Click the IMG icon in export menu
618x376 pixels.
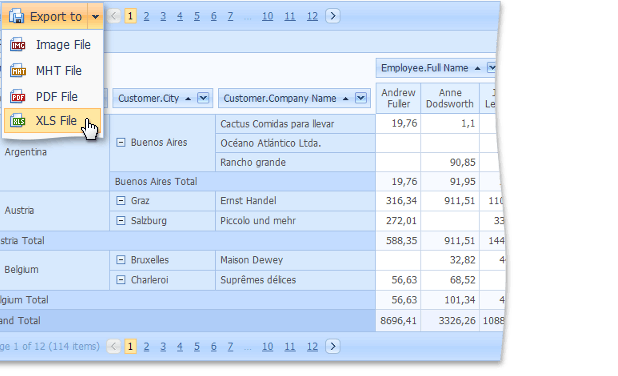[18, 45]
